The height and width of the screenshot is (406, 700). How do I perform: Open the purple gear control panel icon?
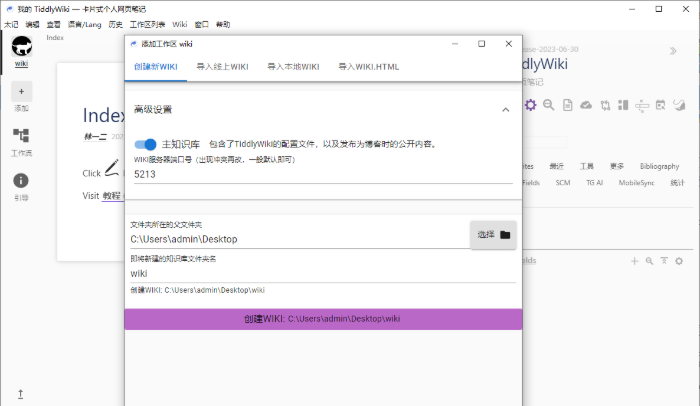(x=530, y=105)
